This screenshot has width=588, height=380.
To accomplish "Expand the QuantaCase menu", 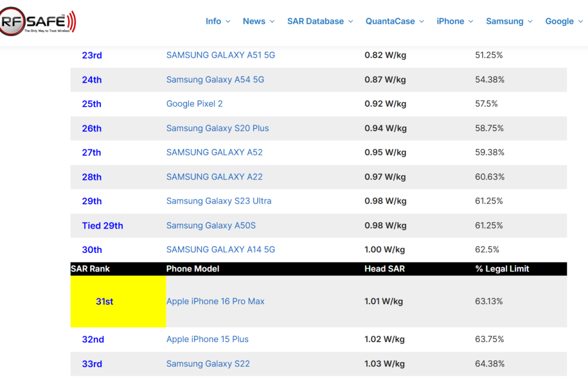I will click(394, 21).
